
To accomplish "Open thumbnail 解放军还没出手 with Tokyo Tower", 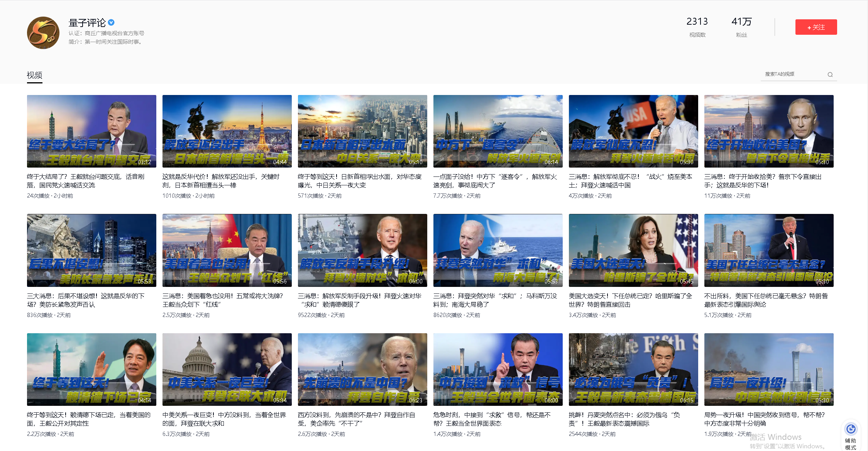I will click(x=227, y=131).
